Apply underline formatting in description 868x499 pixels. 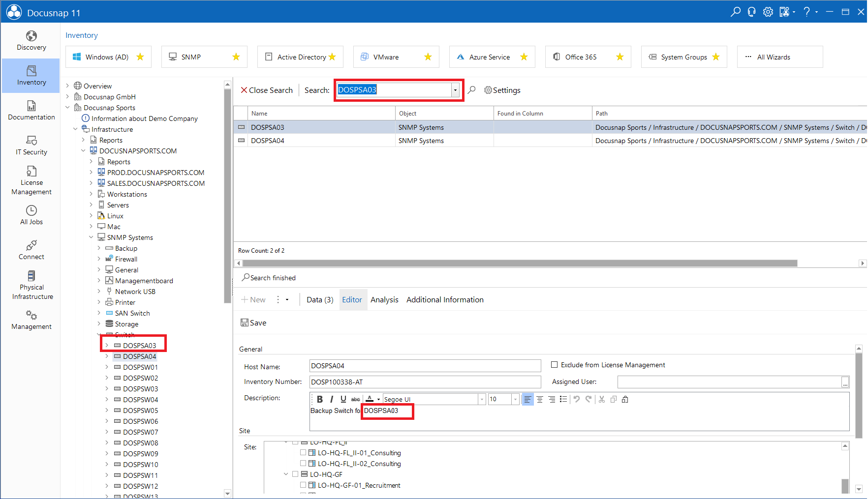[343, 399]
